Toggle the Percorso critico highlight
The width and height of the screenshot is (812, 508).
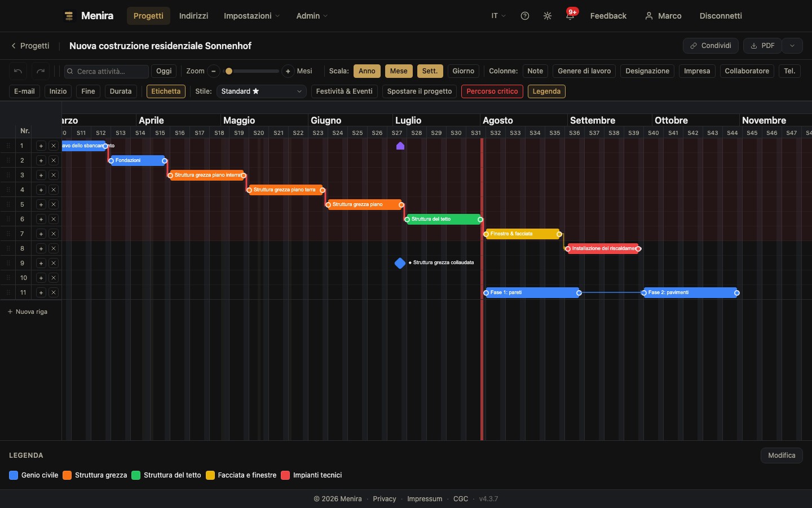click(492, 91)
